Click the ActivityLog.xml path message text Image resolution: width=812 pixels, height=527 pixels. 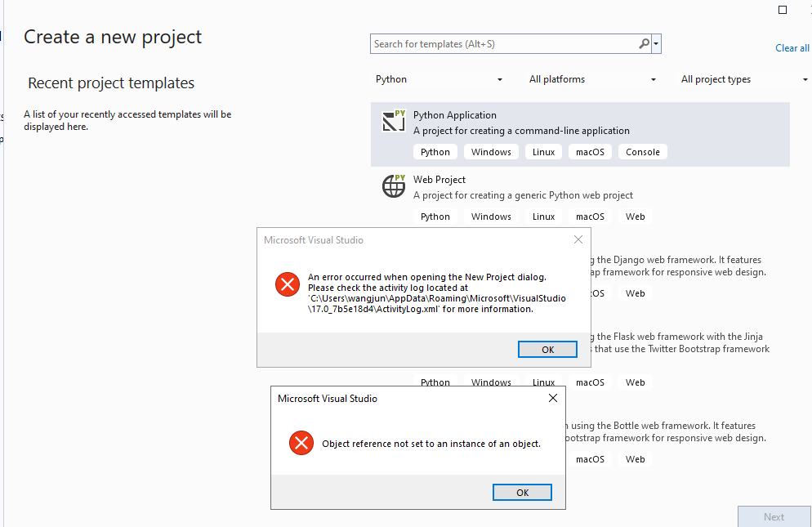pyautogui.click(x=437, y=293)
